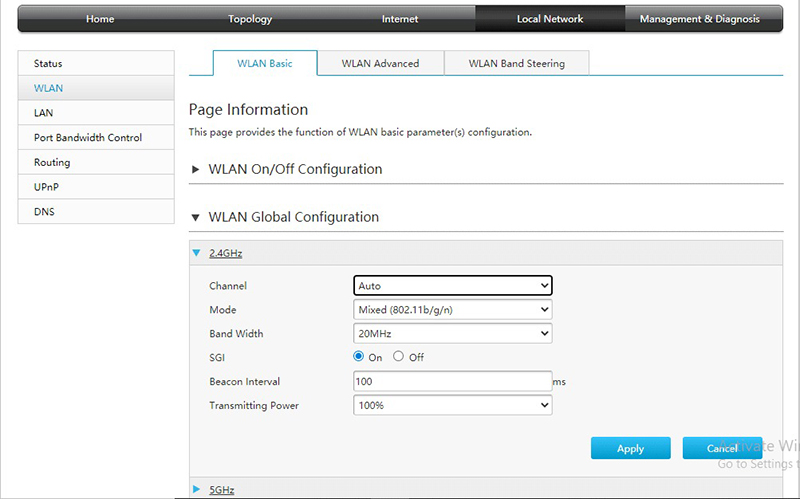Go to the Topology menu
Viewport: 800px width, 499px height.
(x=250, y=19)
